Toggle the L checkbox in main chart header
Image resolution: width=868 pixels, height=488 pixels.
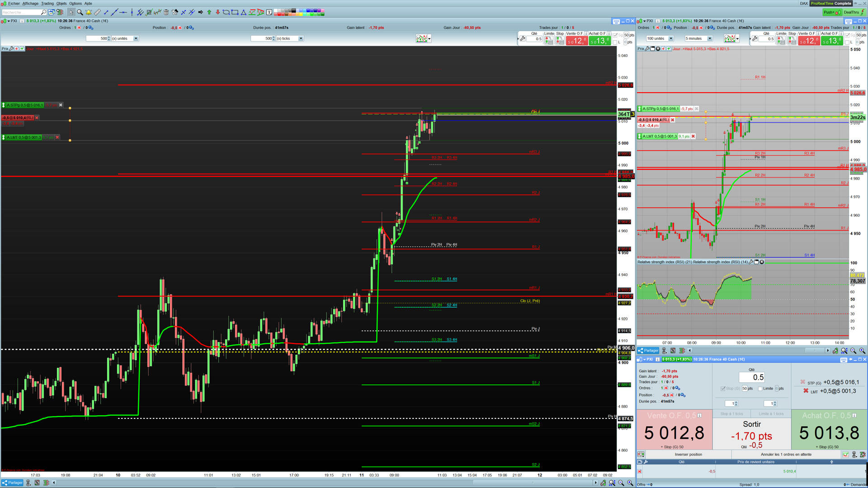coord(615,42)
